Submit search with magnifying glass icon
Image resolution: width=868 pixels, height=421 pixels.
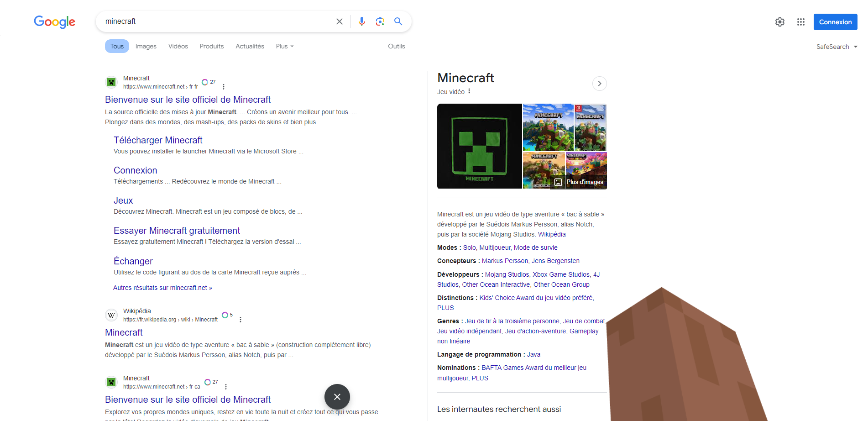(x=398, y=21)
